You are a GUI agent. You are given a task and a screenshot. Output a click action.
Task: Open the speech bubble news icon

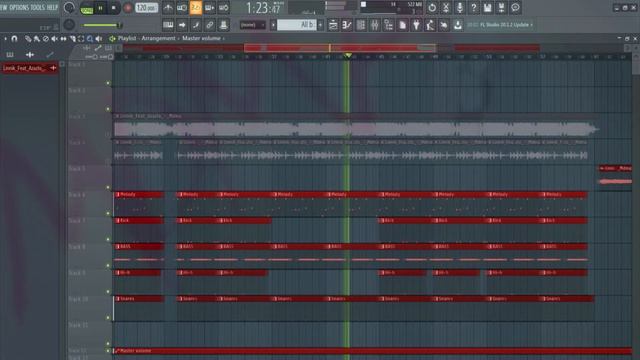tap(515, 7)
